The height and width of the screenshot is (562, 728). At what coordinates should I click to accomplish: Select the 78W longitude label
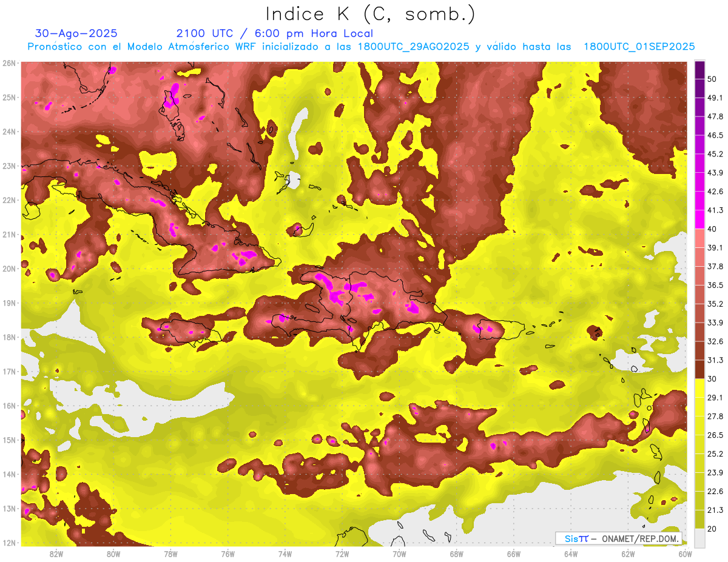(x=170, y=554)
